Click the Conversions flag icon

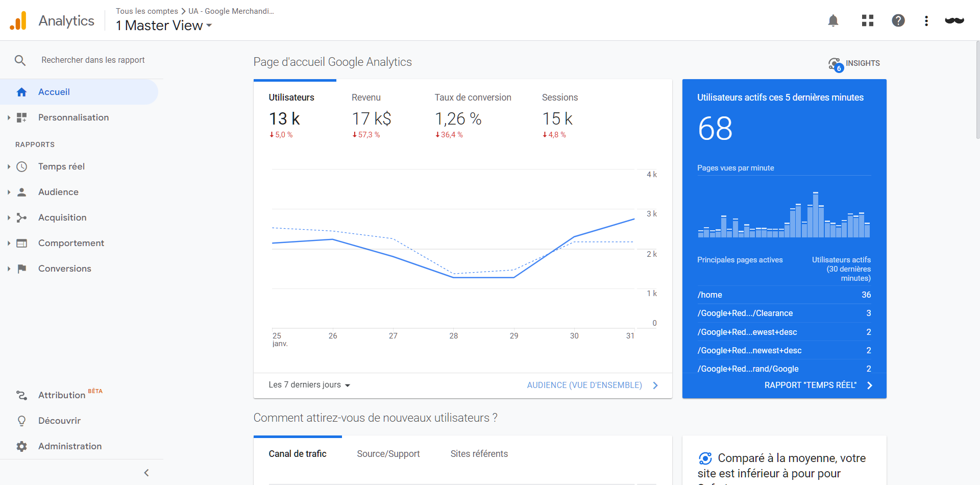21,269
